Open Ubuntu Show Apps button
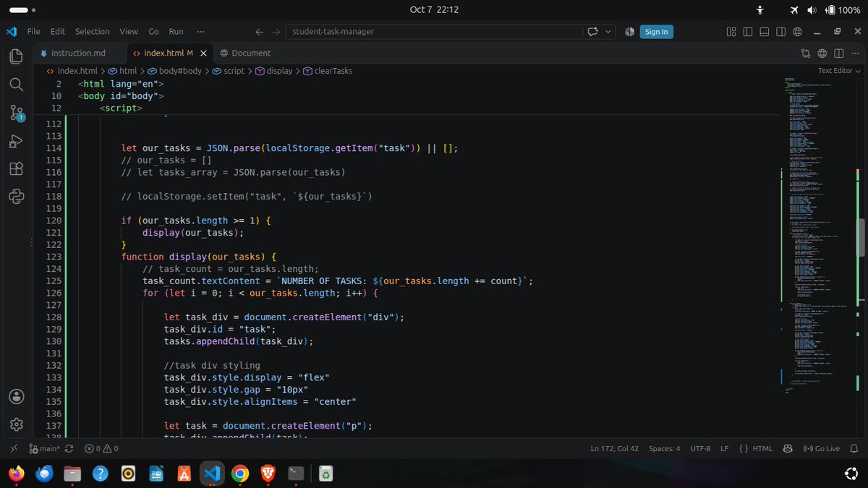Image resolution: width=868 pixels, height=488 pixels. click(851, 474)
